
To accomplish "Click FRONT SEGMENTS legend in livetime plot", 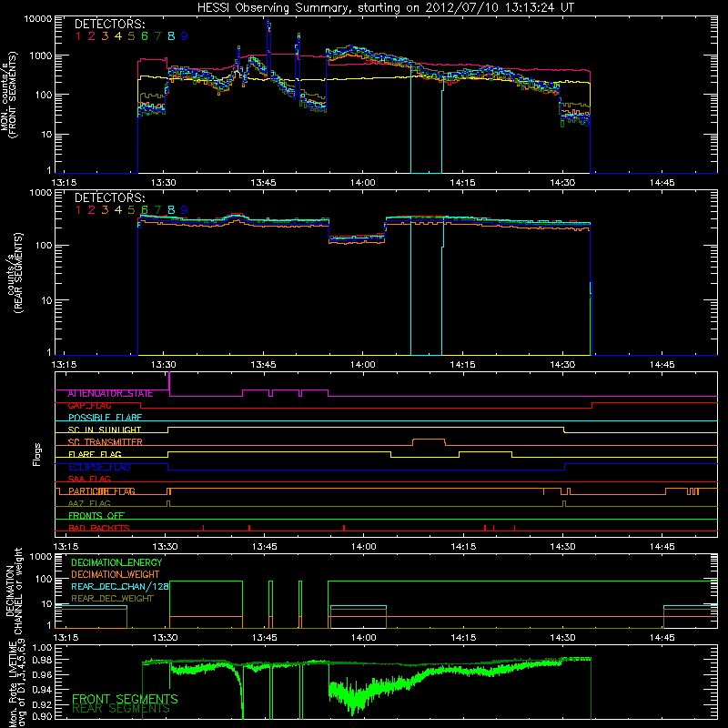I will click(125, 699).
